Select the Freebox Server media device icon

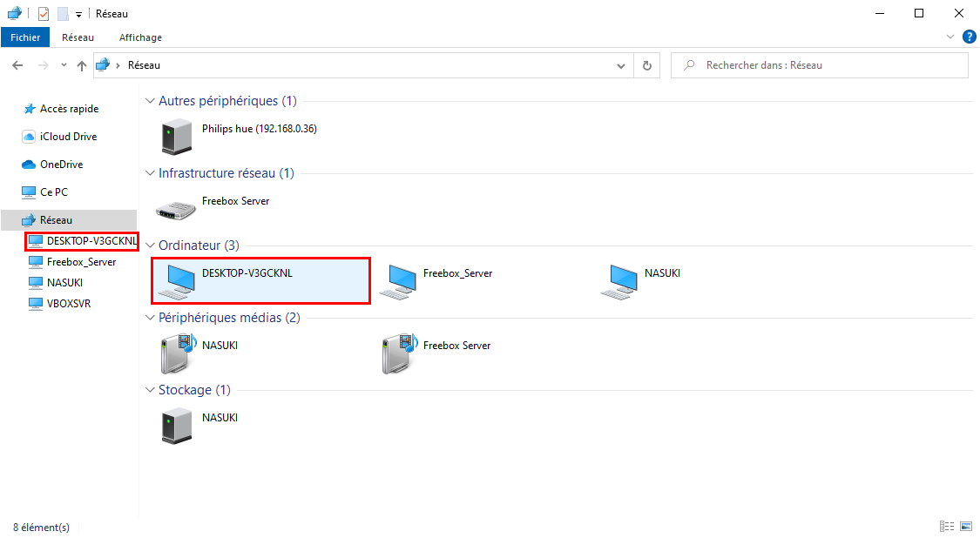[399, 353]
